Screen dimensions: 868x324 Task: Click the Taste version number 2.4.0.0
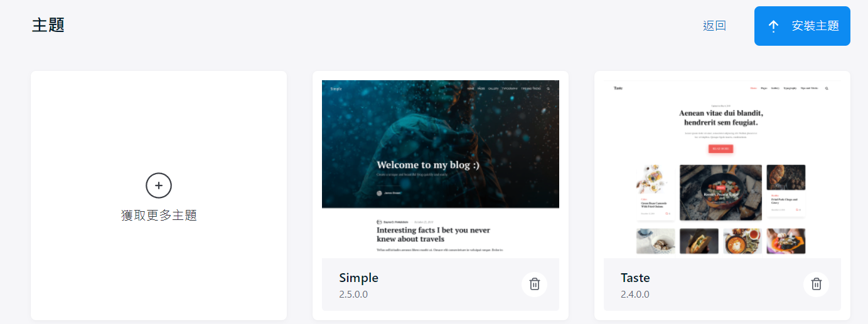point(635,295)
